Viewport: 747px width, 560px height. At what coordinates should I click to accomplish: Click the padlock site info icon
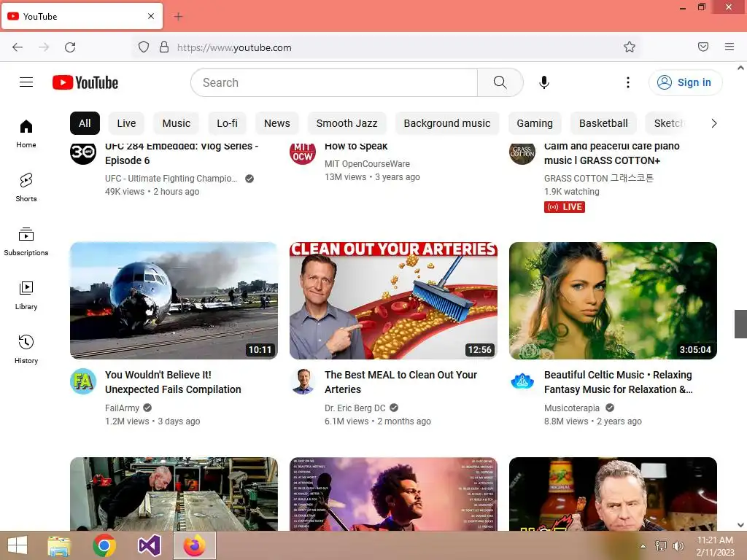164,47
